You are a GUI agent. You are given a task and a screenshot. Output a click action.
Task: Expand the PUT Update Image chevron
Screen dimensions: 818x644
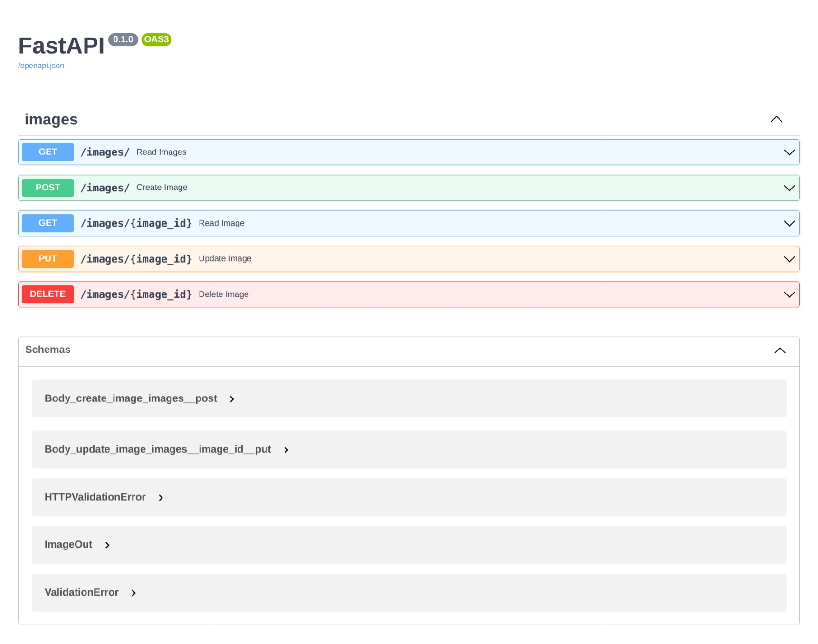(x=789, y=259)
